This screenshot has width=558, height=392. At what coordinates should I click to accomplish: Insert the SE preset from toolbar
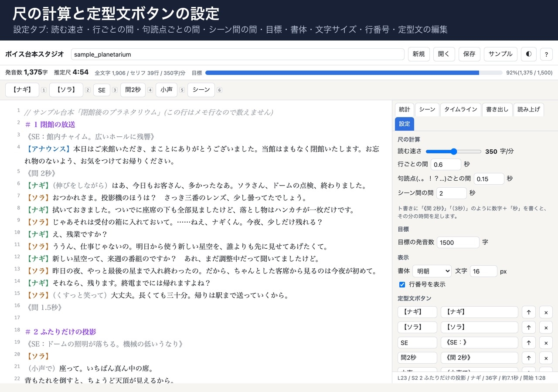click(102, 90)
